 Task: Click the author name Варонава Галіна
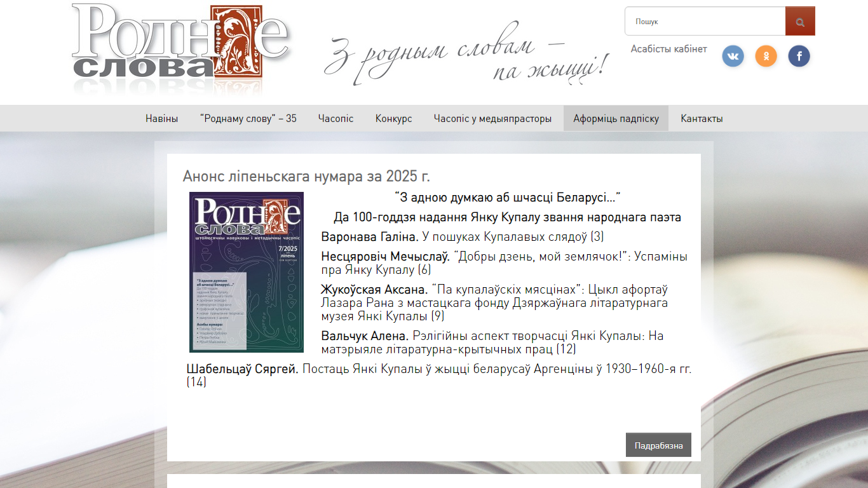pos(370,237)
